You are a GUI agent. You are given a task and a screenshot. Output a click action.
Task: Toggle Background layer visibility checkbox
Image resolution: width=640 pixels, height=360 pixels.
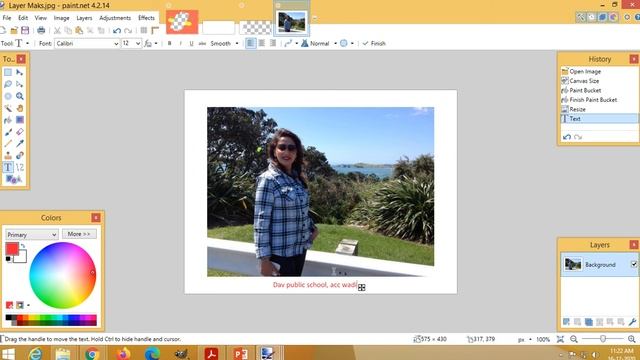pos(634,264)
